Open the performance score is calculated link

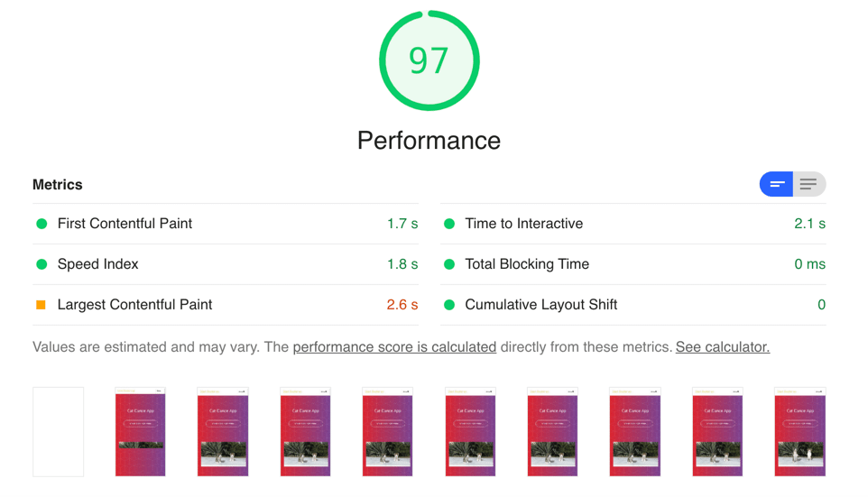pyautogui.click(x=394, y=347)
